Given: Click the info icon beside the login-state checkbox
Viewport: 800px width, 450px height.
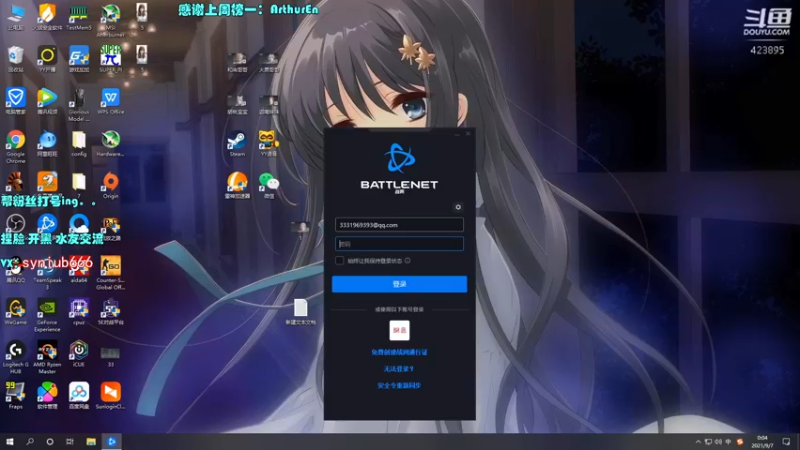Looking at the screenshot, I should click(x=407, y=261).
